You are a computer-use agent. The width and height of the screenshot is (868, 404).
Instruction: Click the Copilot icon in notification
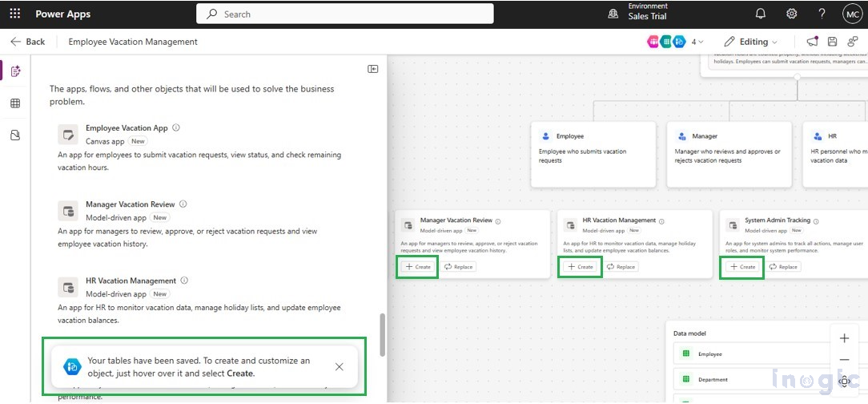tap(72, 366)
